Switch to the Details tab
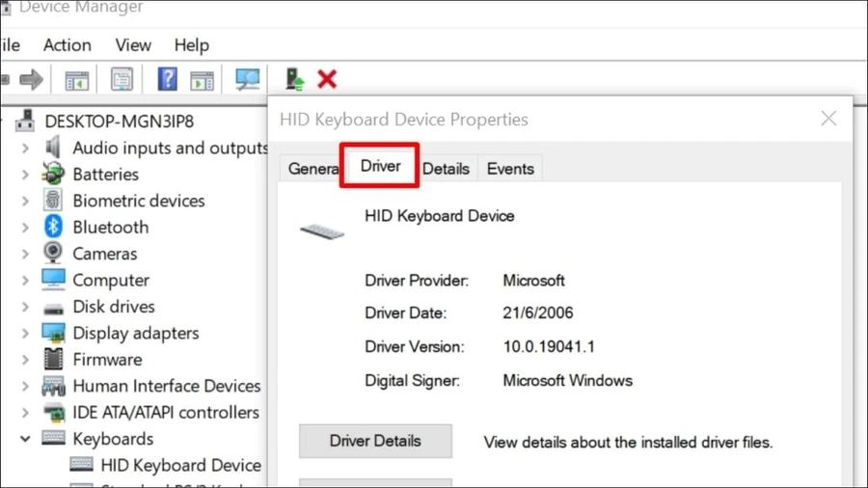Image resolution: width=868 pixels, height=488 pixels. (447, 169)
